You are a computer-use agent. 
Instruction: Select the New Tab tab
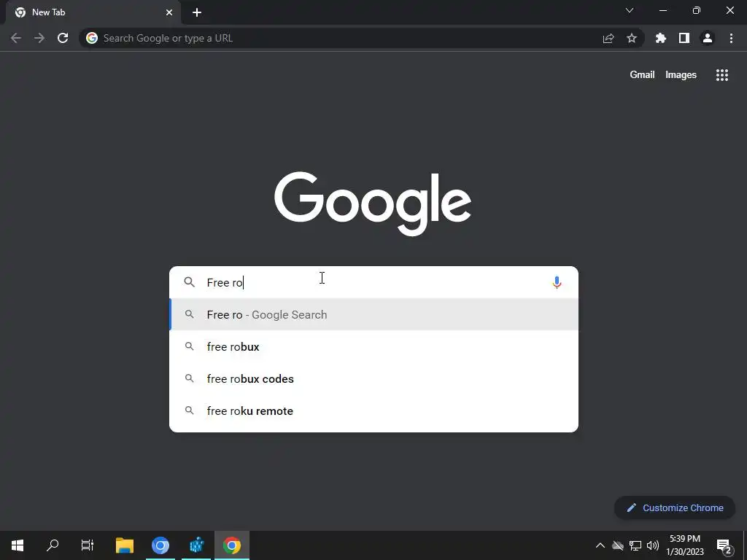[x=93, y=12]
